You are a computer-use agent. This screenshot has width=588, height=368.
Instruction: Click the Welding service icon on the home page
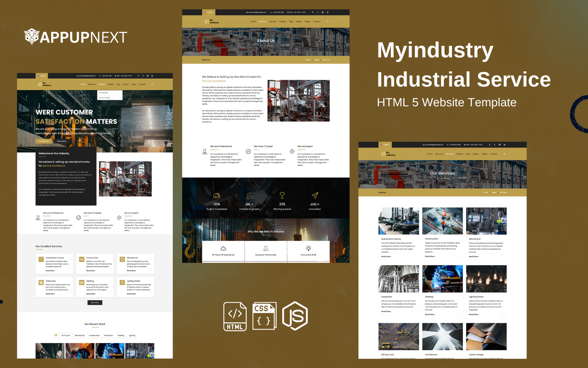click(82, 283)
